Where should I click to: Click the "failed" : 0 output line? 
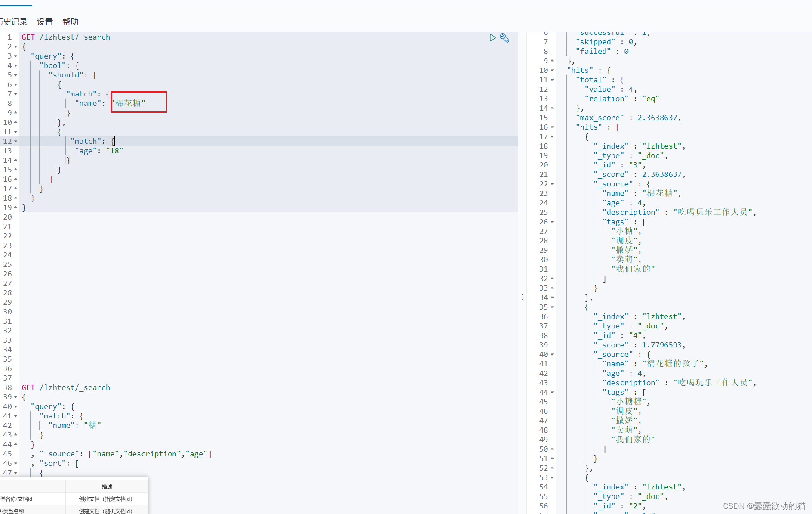[x=602, y=51]
